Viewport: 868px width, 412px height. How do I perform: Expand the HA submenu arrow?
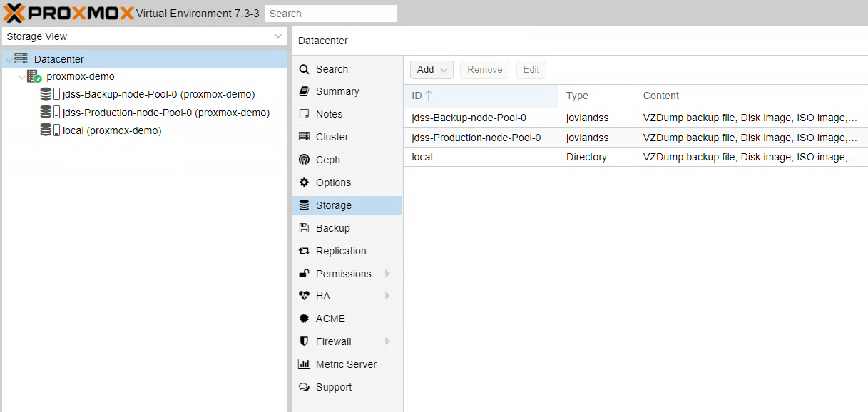tap(387, 296)
